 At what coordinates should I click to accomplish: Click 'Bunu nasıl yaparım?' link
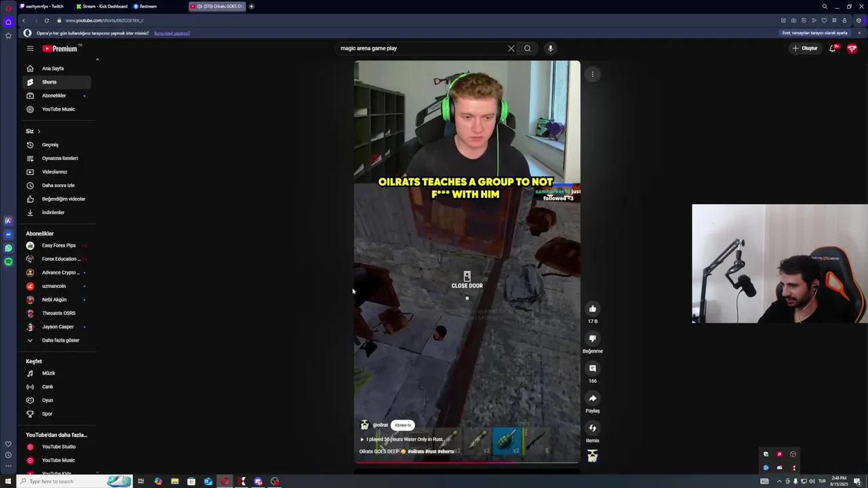[172, 33]
